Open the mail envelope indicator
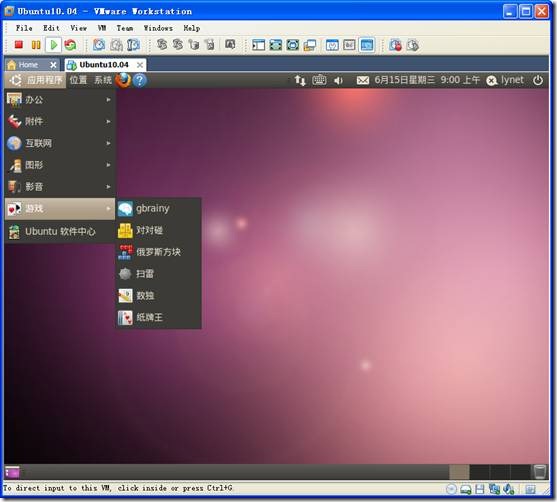 [362, 81]
